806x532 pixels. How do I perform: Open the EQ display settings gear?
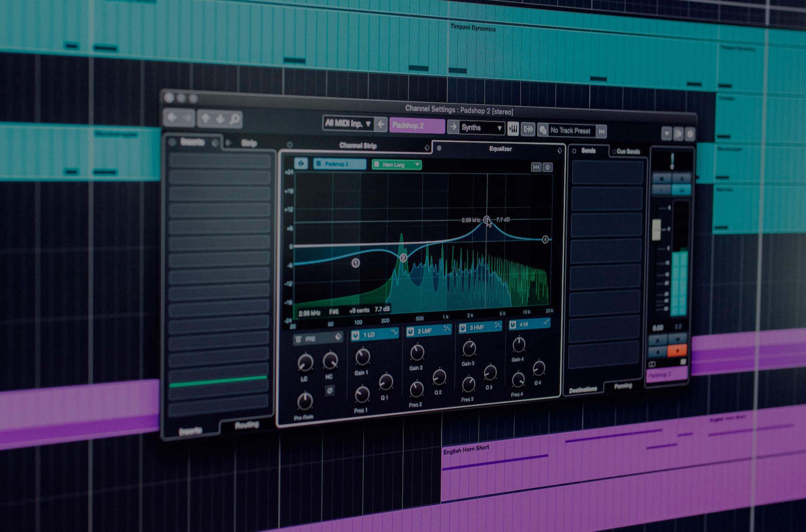click(x=548, y=167)
